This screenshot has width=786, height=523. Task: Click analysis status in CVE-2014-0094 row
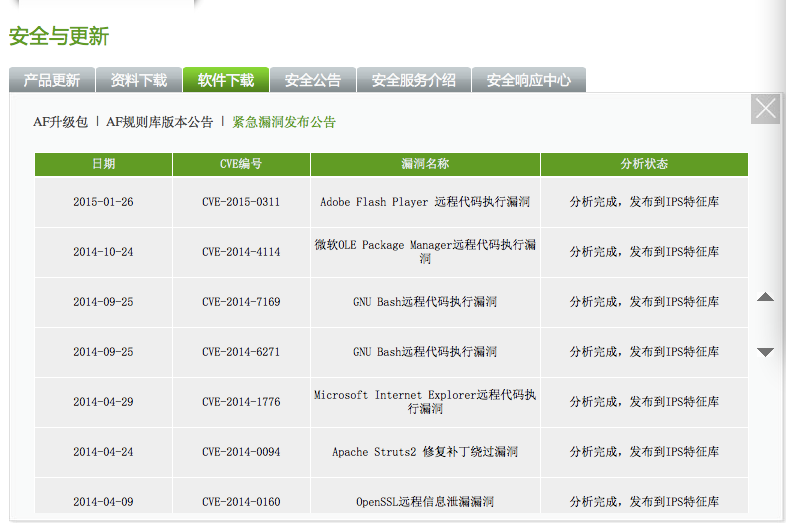644,452
